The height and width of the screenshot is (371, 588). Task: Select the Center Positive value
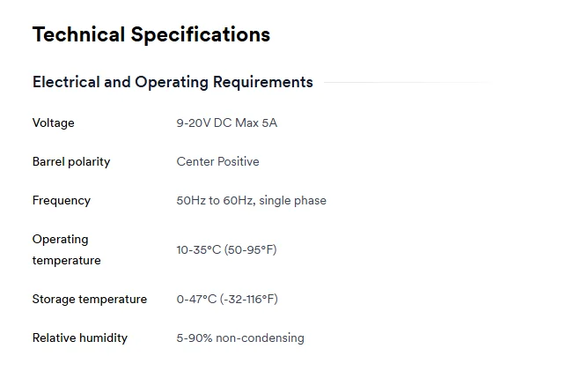click(217, 161)
